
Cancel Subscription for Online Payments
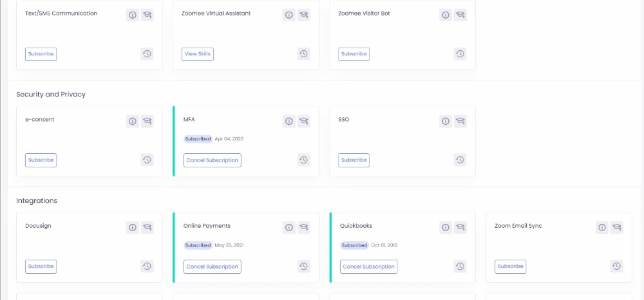coord(213,267)
